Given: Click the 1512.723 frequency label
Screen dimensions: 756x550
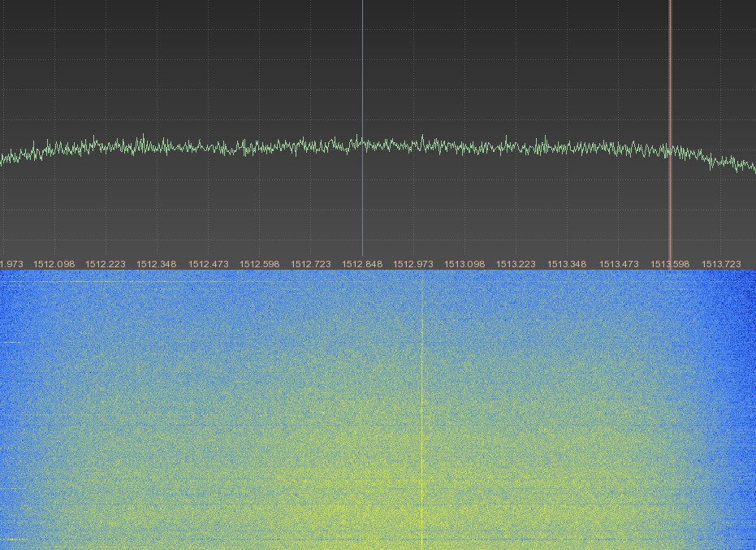Looking at the screenshot, I should tap(311, 264).
